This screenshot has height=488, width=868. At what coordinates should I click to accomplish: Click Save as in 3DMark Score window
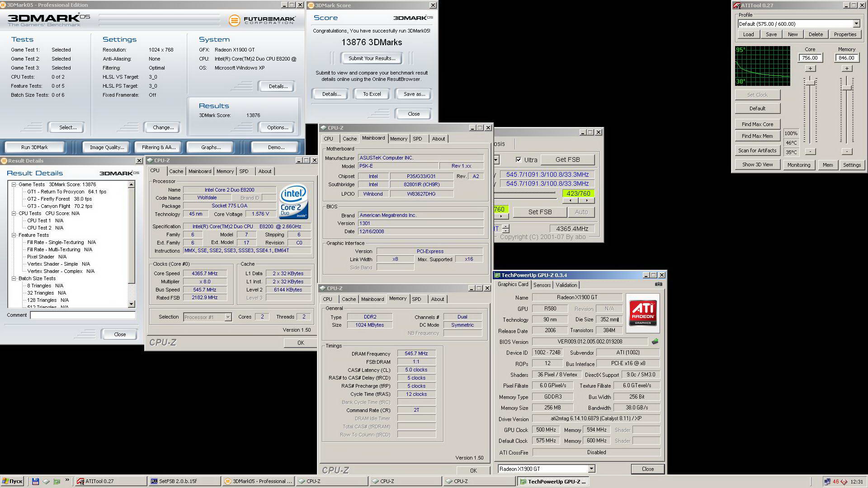coord(414,94)
